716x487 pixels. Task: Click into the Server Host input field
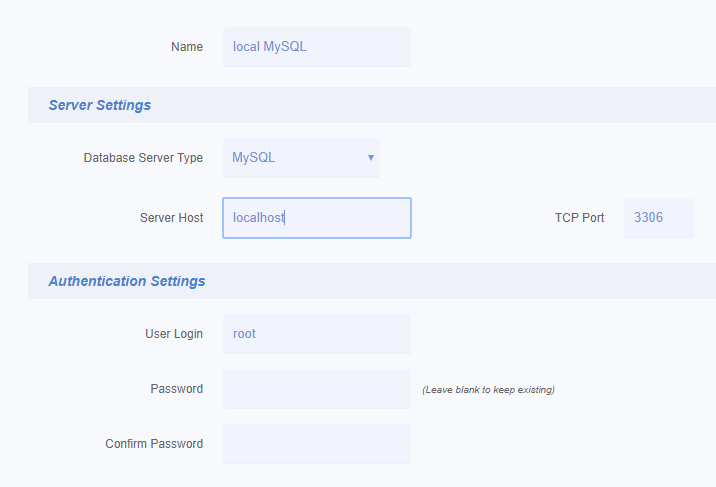tap(317, 218)
